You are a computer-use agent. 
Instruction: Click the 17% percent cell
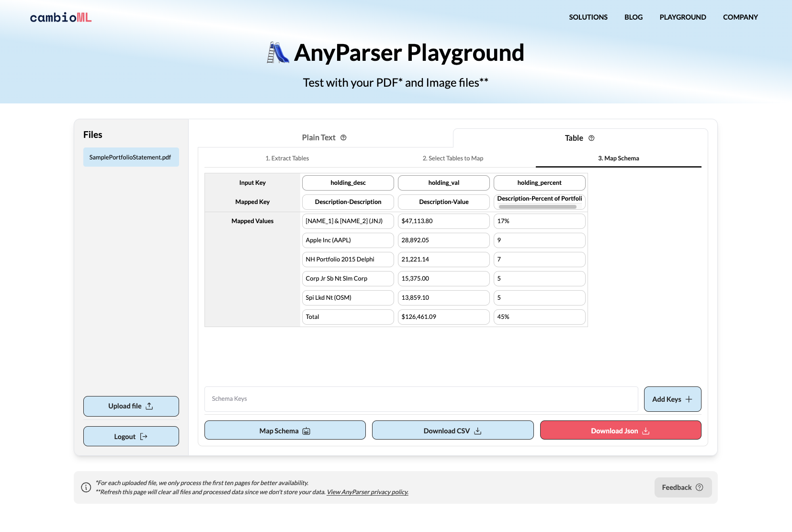point(540,221)
